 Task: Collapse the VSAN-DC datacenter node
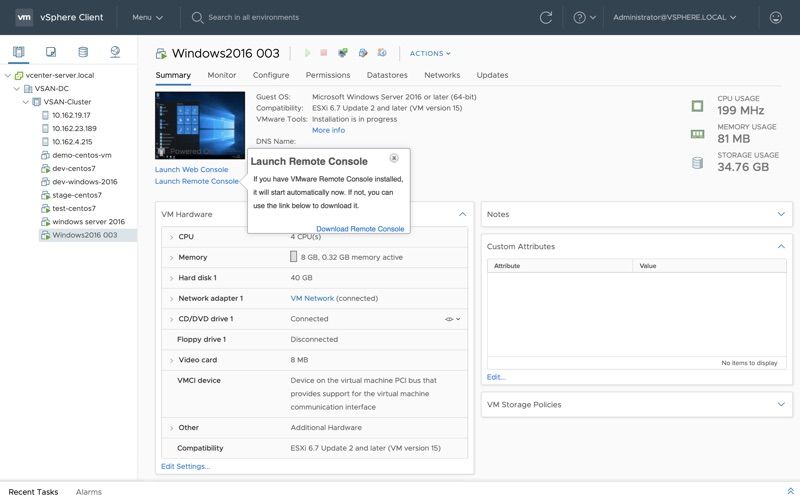[x=17, y=89]
